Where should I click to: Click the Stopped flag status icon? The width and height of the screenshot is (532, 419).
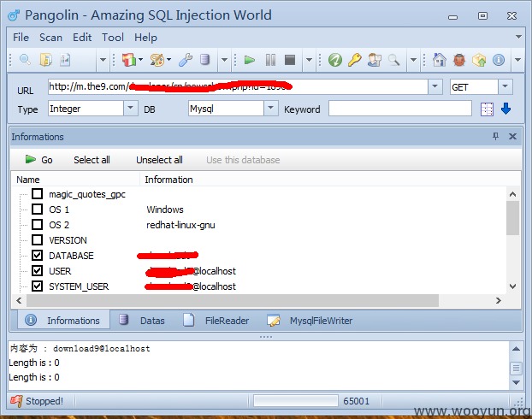[16, 401]
